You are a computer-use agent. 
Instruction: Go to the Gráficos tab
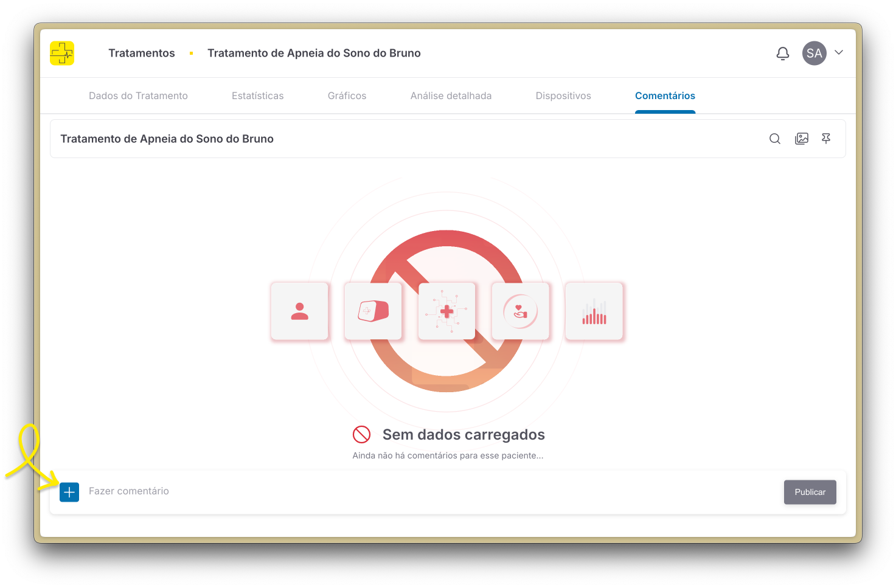(347, 96)
